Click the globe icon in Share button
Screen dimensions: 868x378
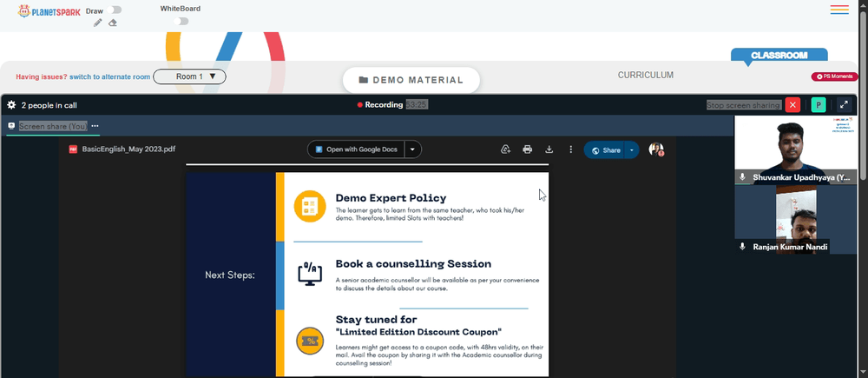tap(595, 150)
